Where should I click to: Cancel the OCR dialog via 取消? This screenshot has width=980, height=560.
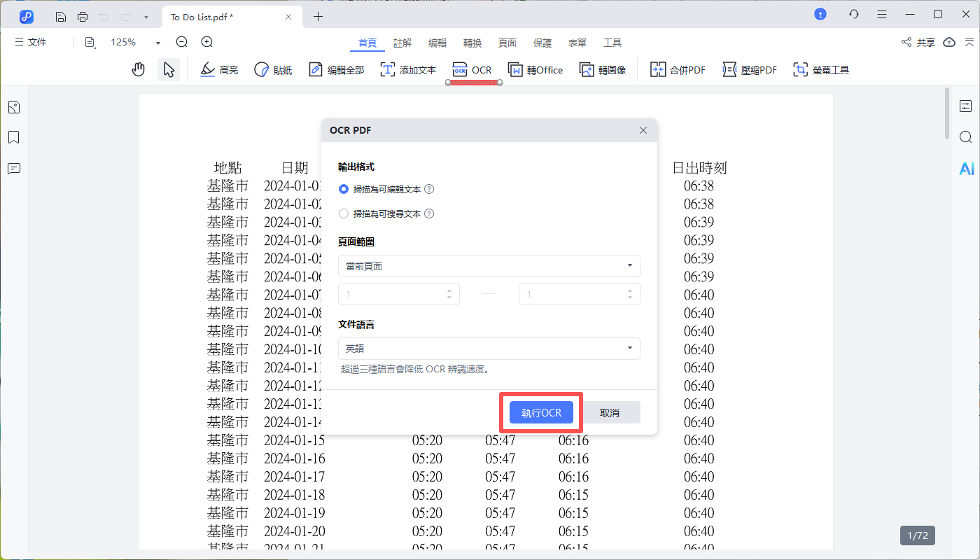(611, 412)
